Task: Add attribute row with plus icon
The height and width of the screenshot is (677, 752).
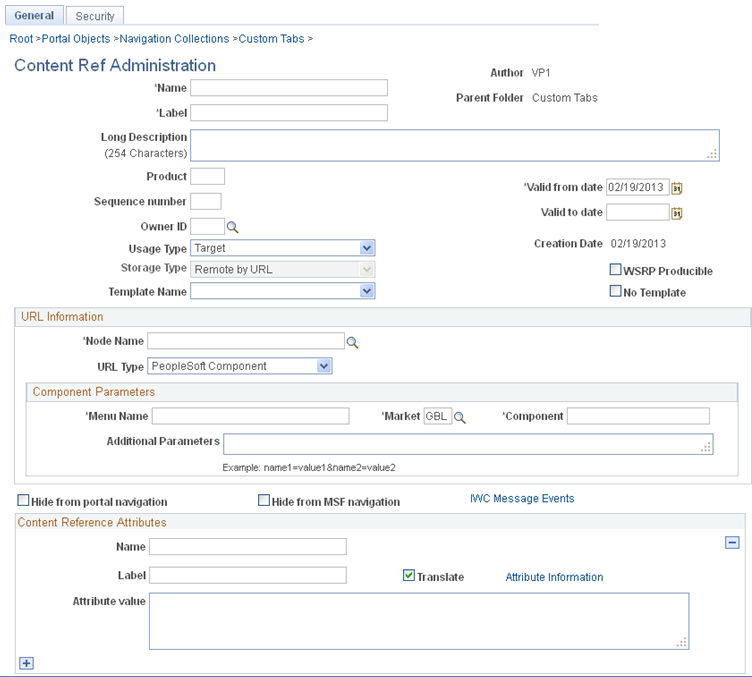Action: 26,663
